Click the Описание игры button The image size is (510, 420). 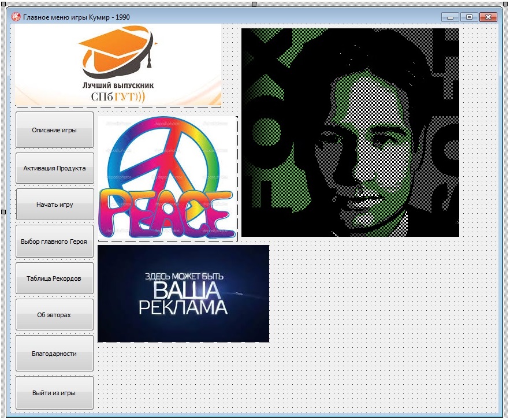pos(55,130)
